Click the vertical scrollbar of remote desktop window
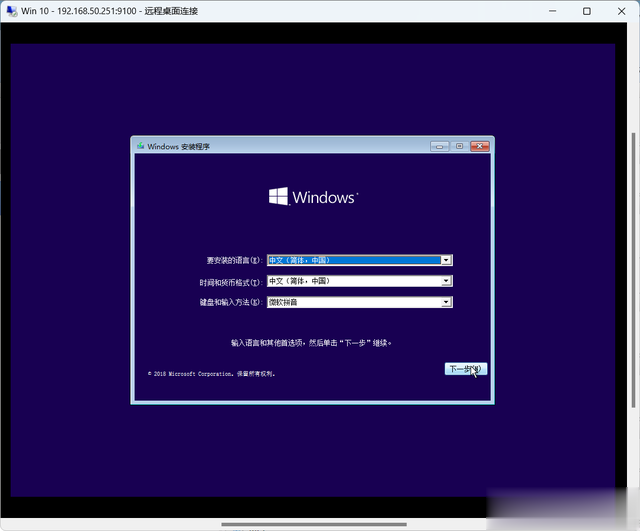 pyautogui.click(x=633, y=269)
